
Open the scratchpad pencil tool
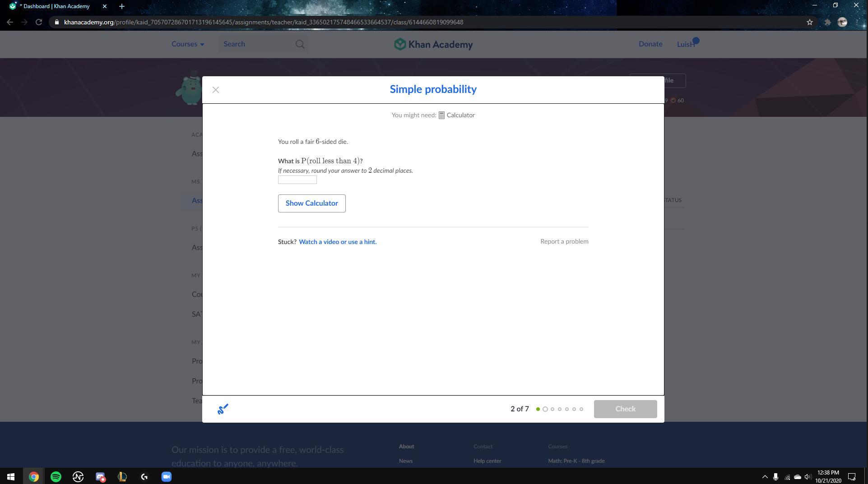coord(223,409)
